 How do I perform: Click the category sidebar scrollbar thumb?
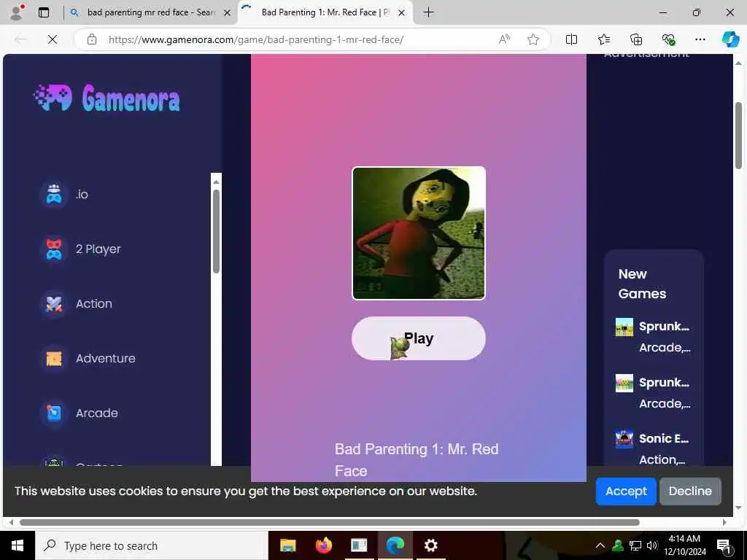click(216, 231)
